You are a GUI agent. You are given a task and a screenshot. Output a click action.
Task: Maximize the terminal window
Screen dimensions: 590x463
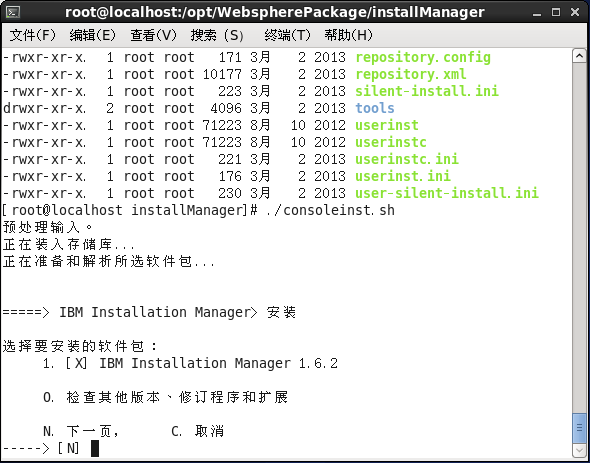556,13
